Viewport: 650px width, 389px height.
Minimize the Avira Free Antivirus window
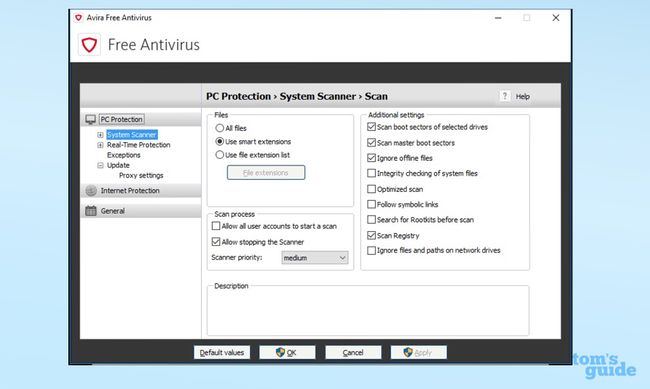(x=498, y=18)
